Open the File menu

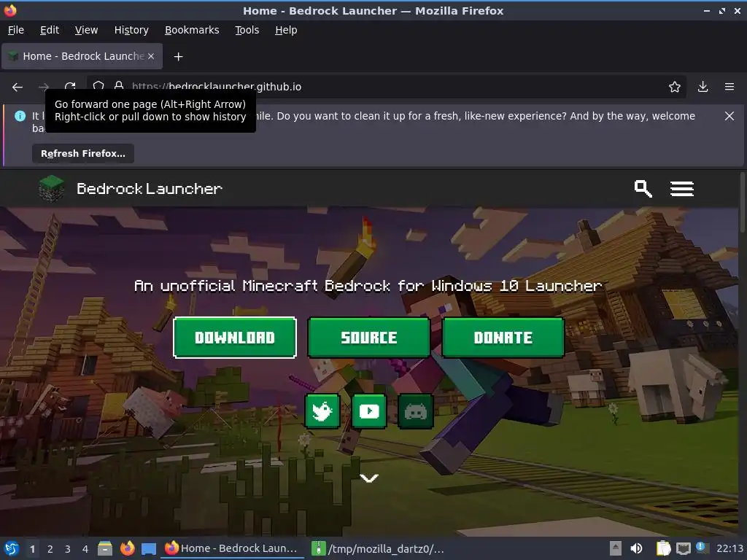point(16,30)
